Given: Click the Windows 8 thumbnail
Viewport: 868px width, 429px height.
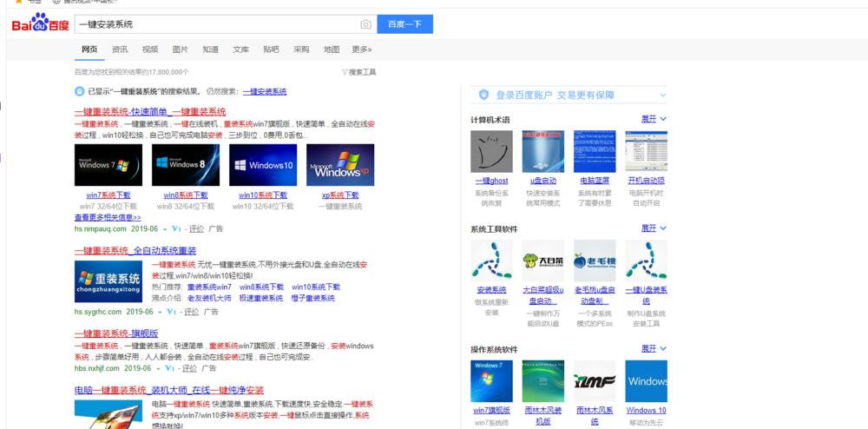Looking at the screenshot, I should 186,165.
